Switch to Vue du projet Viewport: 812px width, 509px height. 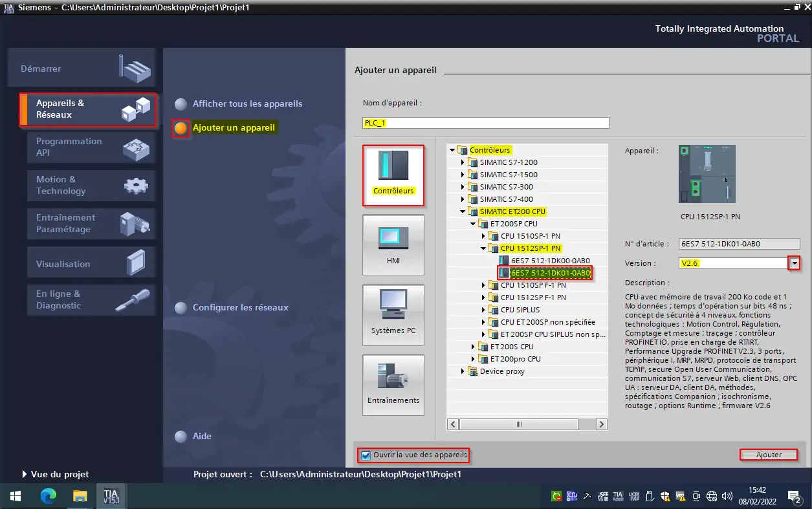(56, 474)
